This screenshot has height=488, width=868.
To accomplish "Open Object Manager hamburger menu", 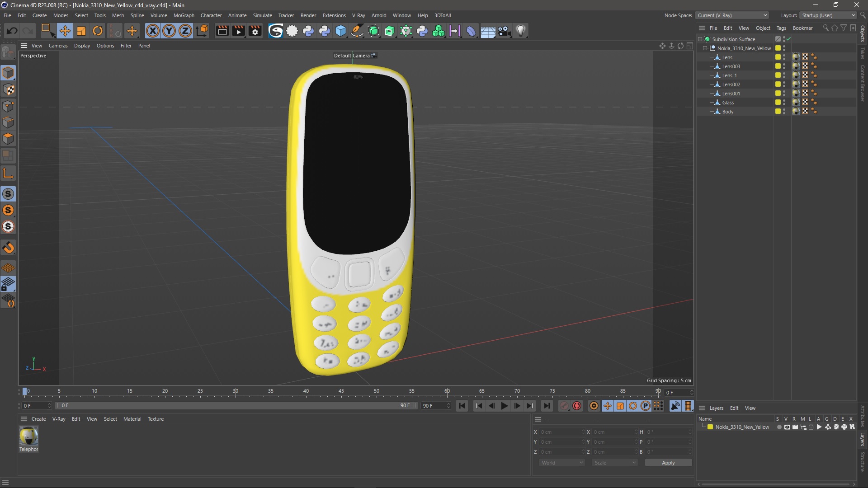I will click(x=702, y=28).
